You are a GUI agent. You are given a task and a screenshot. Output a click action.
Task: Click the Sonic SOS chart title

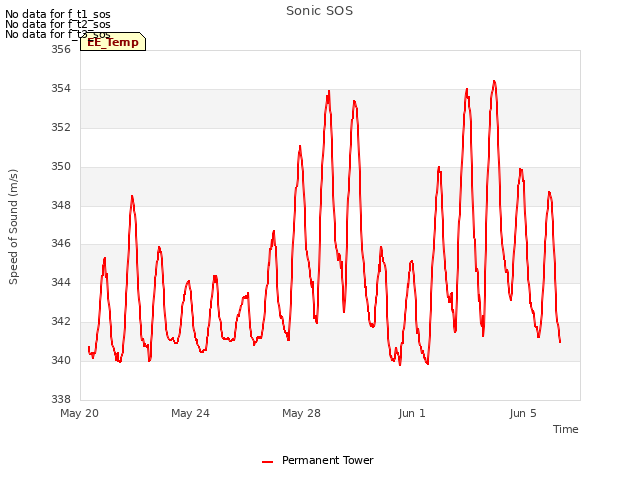319,11
